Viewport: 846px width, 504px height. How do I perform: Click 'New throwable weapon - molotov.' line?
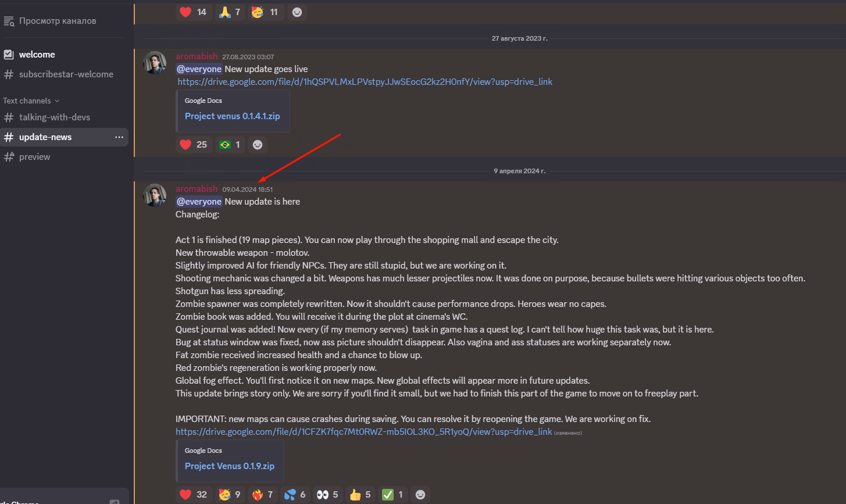tap(242, 253)
